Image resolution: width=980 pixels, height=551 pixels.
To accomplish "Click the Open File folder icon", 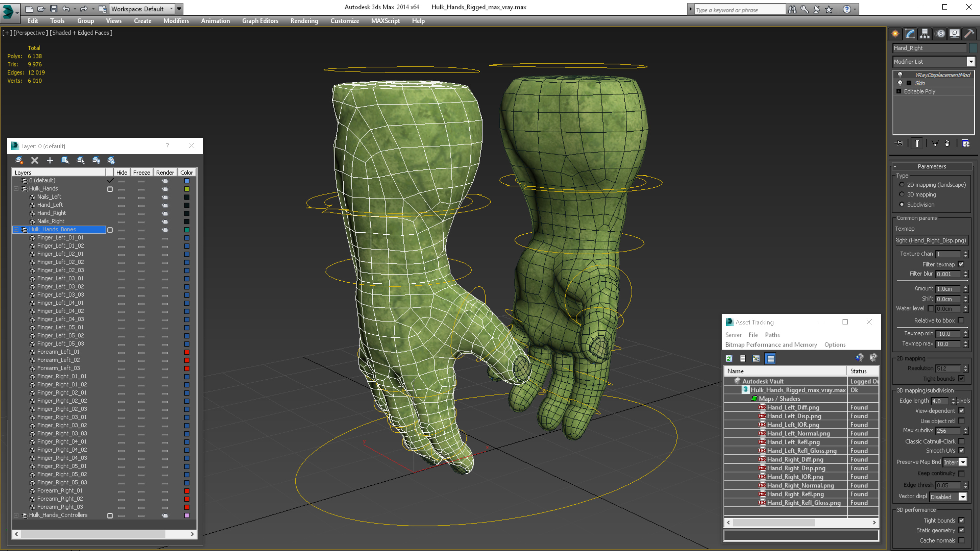I will [x=41, y=9].
